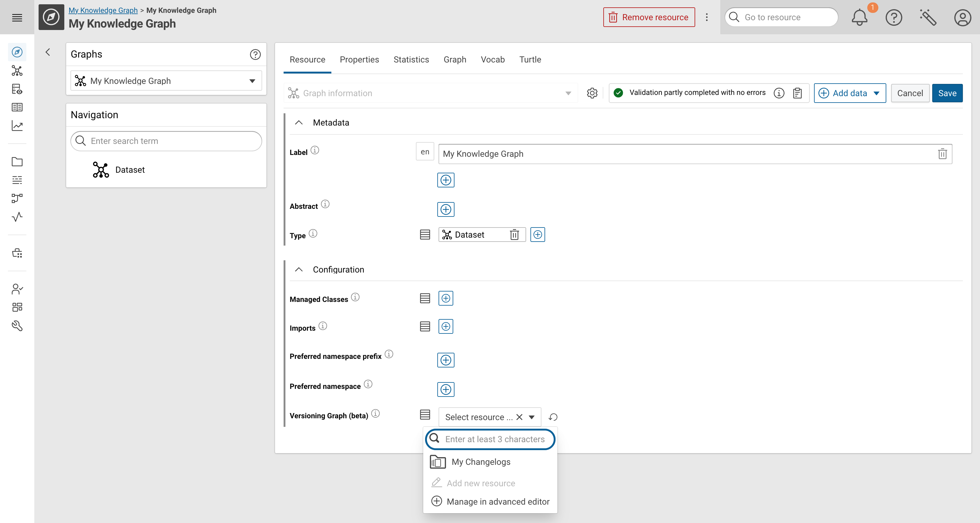Delete the My Knowledge Graph label value

[x=942, y=154]
